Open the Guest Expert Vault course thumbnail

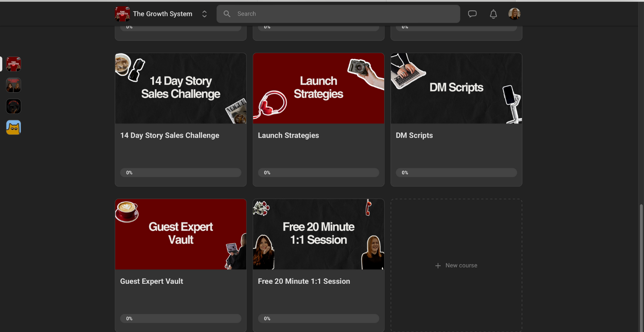181,234
